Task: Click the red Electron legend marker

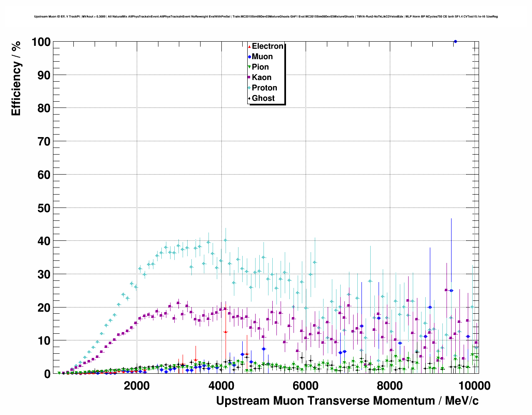Action: [249, 46]
